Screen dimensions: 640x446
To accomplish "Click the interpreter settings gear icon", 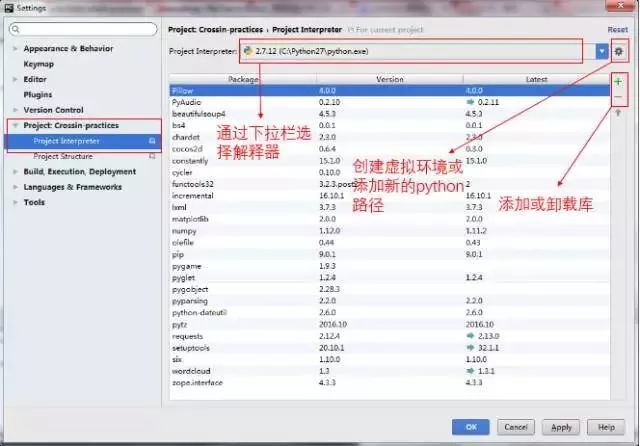I will coord(619,51).
